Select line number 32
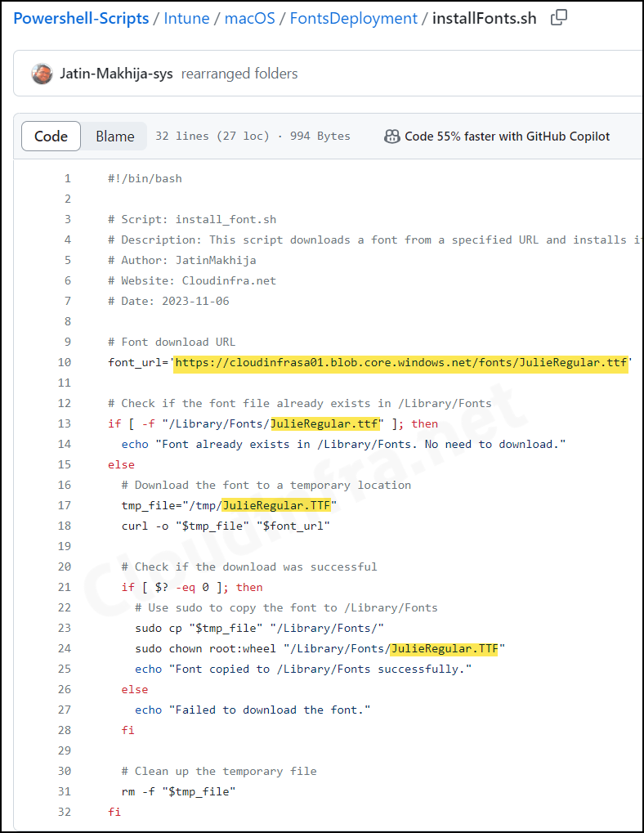This screenshot has height=833, width=644. (x=65, y=812)
